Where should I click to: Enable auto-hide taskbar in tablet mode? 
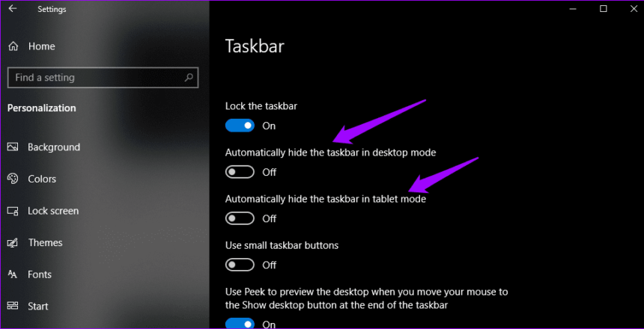tap(240, 218)
